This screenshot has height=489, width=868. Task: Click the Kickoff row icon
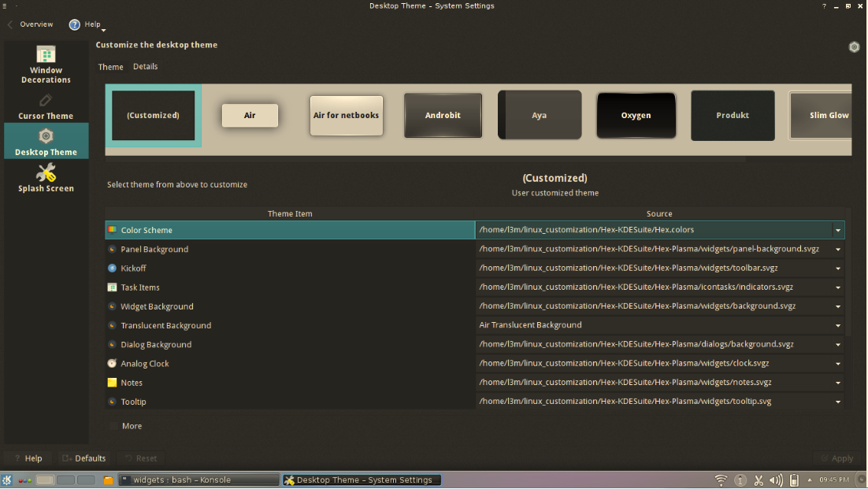tap(113, 269)
